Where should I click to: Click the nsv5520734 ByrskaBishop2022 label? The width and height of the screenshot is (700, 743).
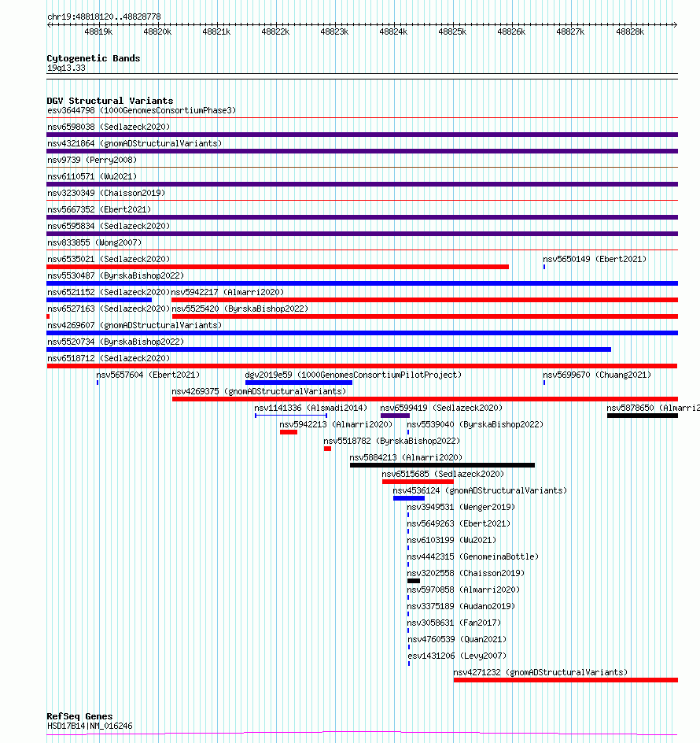tap(116, 342)
